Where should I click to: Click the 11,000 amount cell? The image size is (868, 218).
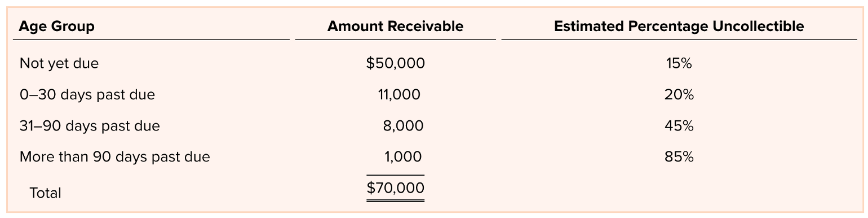pos(399,95)
